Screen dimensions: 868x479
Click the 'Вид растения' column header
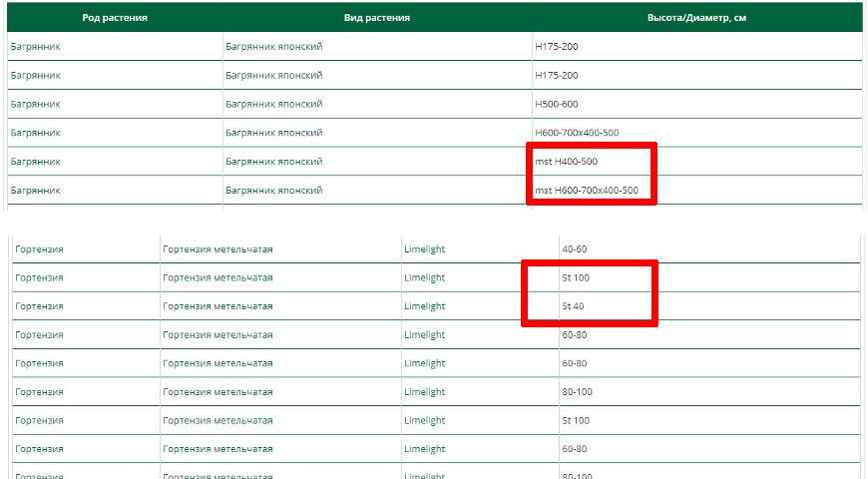(x=376, y=17)
